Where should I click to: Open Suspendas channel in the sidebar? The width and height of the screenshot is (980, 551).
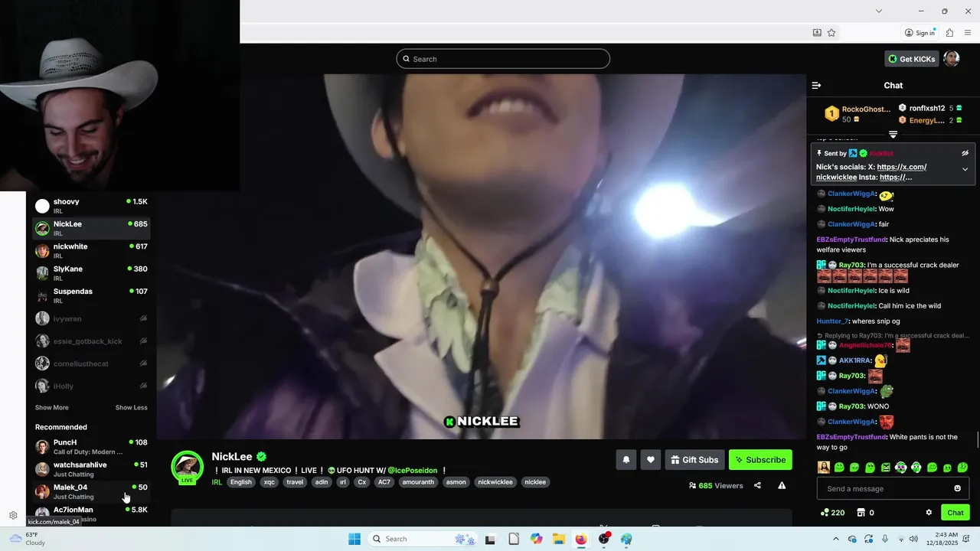pos(92,295)
